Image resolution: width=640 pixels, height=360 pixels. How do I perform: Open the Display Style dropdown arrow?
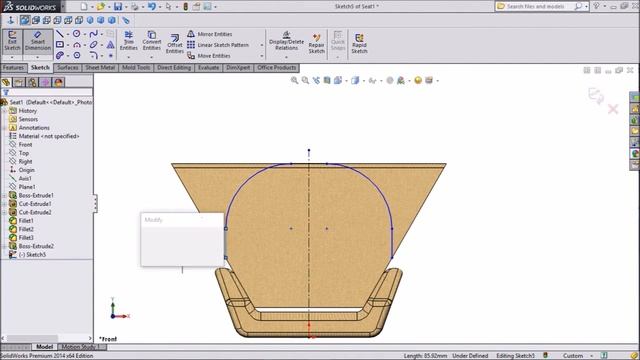[x=364, y=81]
